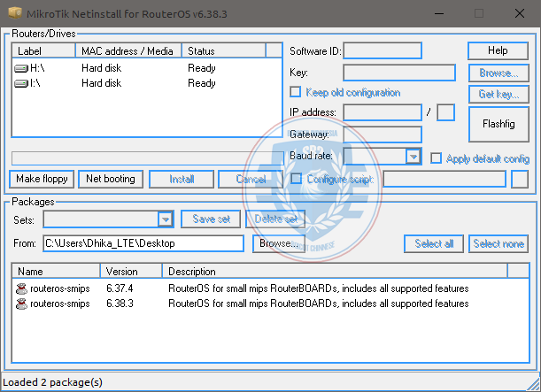Check the Configure script option
This screenshot has width=541, height=392.
(x=296, y=179)
